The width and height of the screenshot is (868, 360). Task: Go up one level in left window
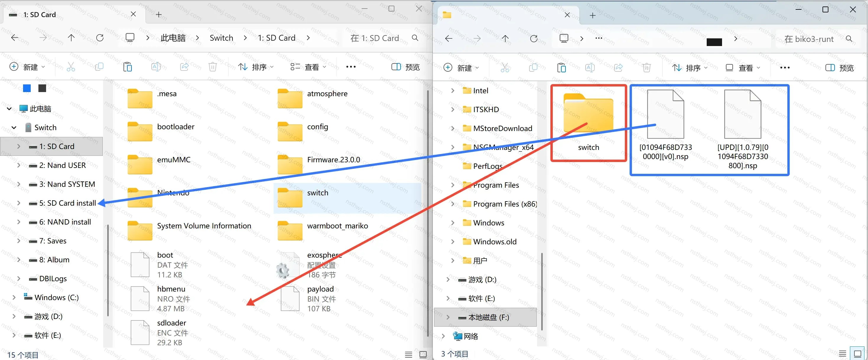tap(71, 38)
